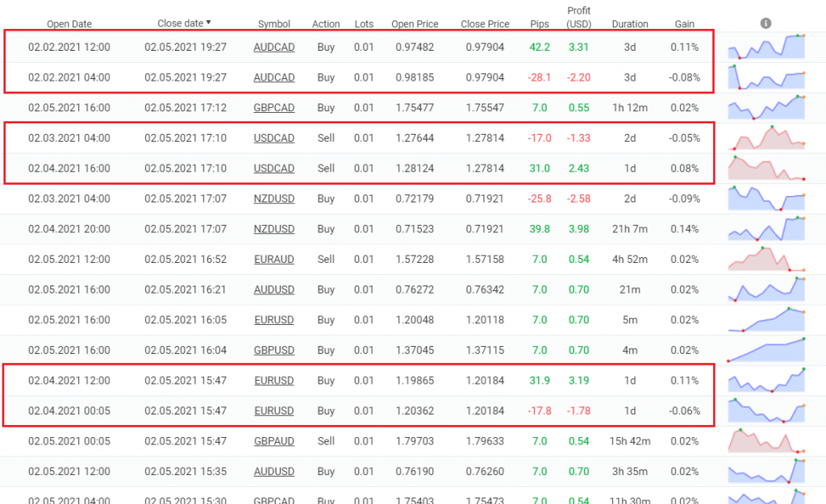Image resolution: width=826 pixels, height=504 pixels.
Task: Open the EURAUD symbol link
Action: point(274,260)
